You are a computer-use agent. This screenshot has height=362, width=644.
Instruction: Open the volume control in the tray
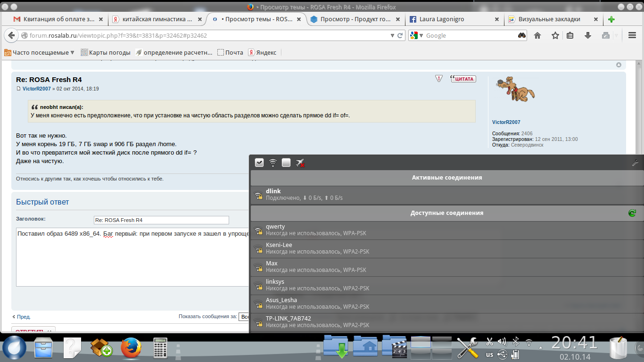[x=502, y=342]
